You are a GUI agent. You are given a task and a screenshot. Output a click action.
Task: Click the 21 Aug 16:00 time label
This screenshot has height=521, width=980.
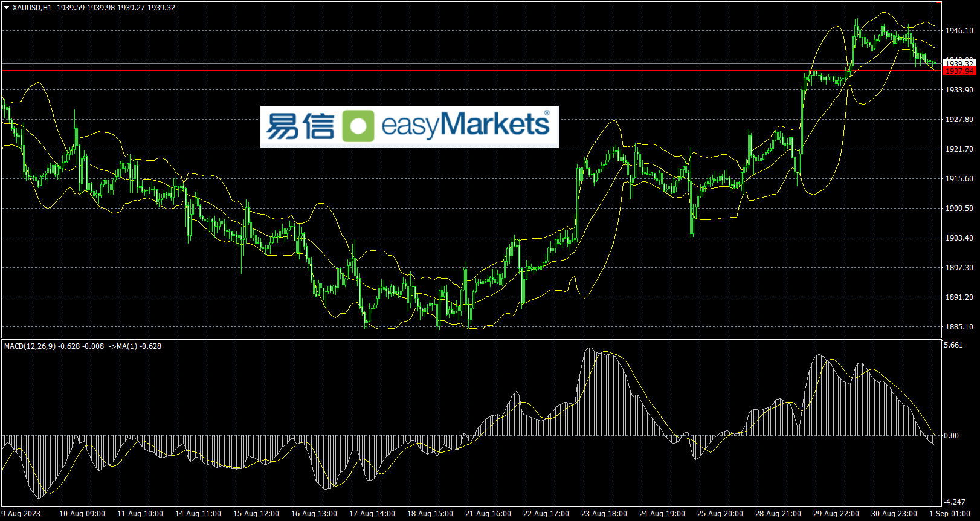(x=488, y=514)
